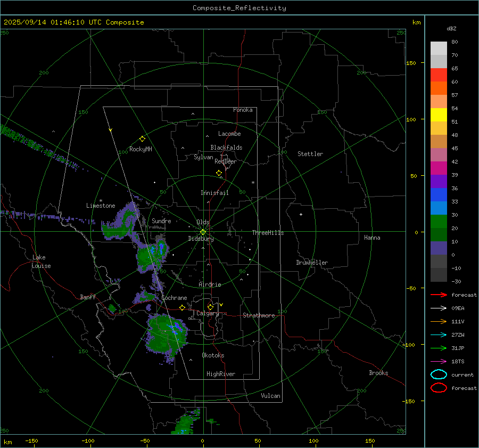Click the asterisk marker above Limestone label
This screenshot has height=448, width=479.
click(101, 201)
